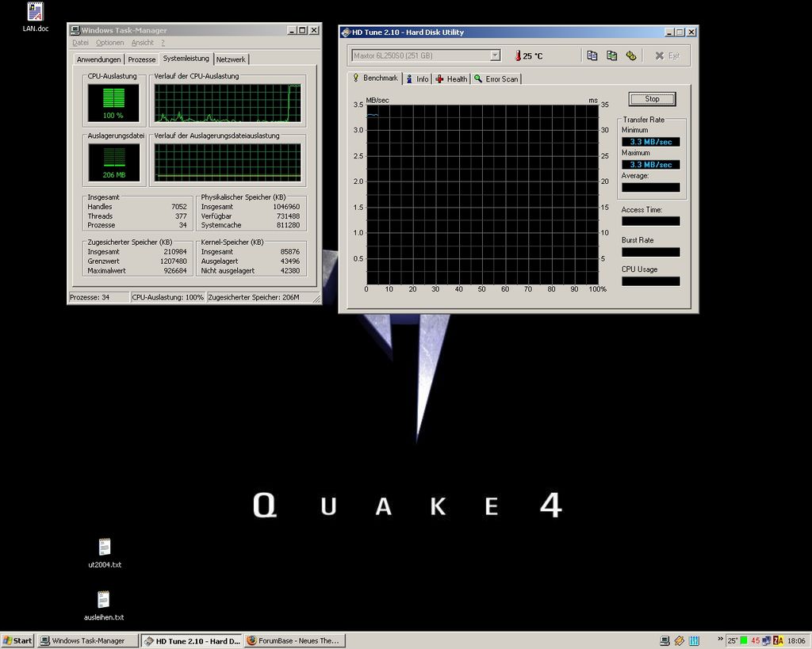The image size is (812, 649).
Task: Switch to the Anwendungen tab
Action: pos(98,59)
